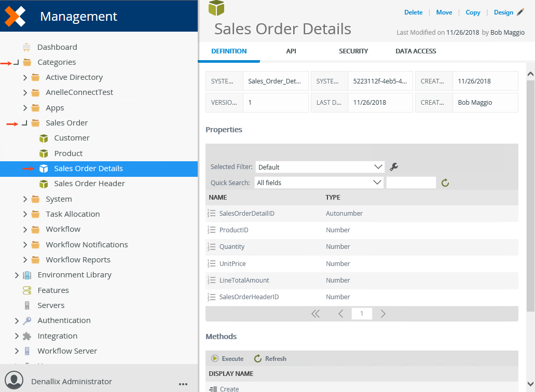
Task: Open the user options ellipsis menu
Action: [183, 383]
